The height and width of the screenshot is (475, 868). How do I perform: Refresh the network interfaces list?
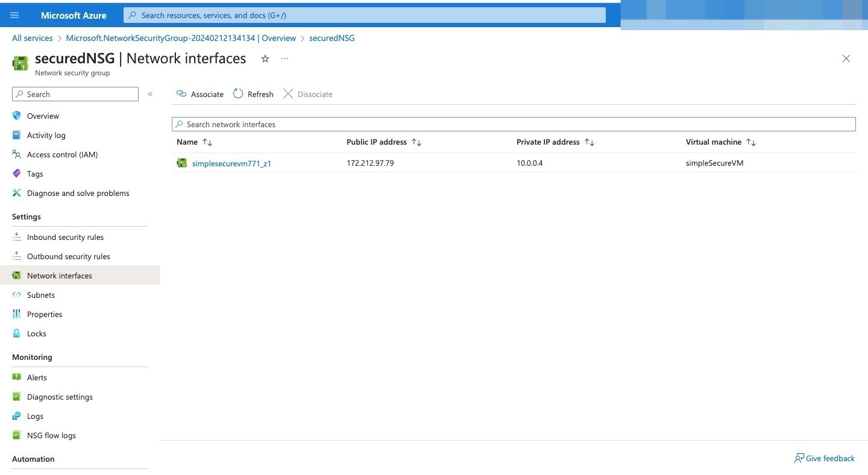click(253, 94)
